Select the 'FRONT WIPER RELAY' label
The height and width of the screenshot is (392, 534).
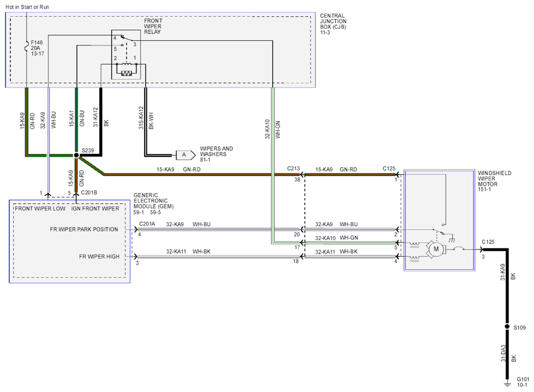(x=153, y=26)
